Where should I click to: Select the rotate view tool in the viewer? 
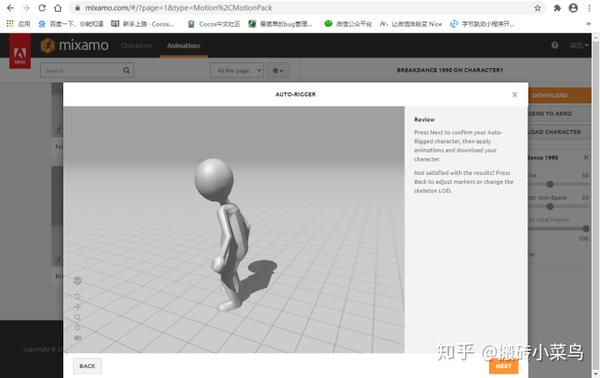[77, 296]
